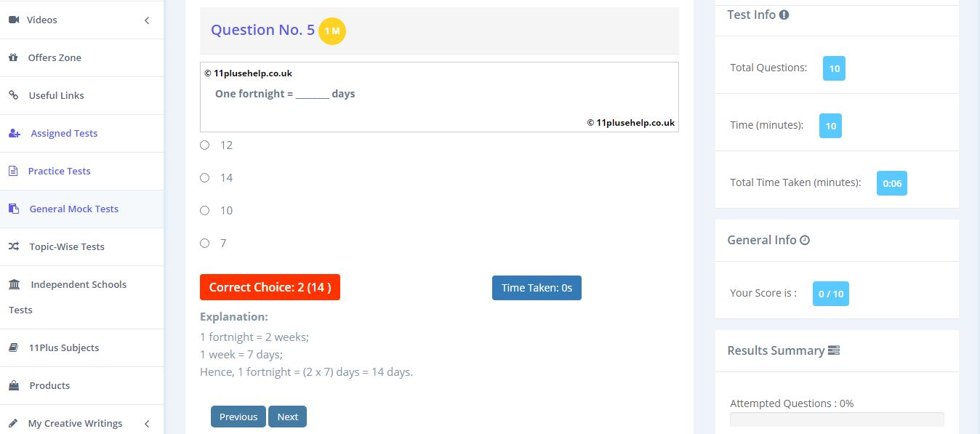Click the My Creative Writings pencil icon
980x434 pixels.
(13, 423)
